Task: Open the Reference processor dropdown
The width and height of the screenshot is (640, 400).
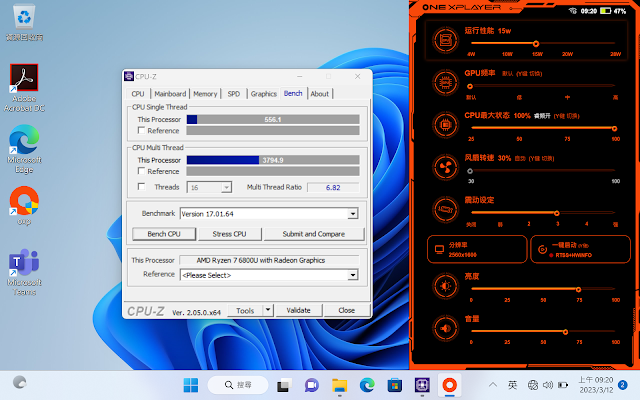Action: [x=353, y=275]
